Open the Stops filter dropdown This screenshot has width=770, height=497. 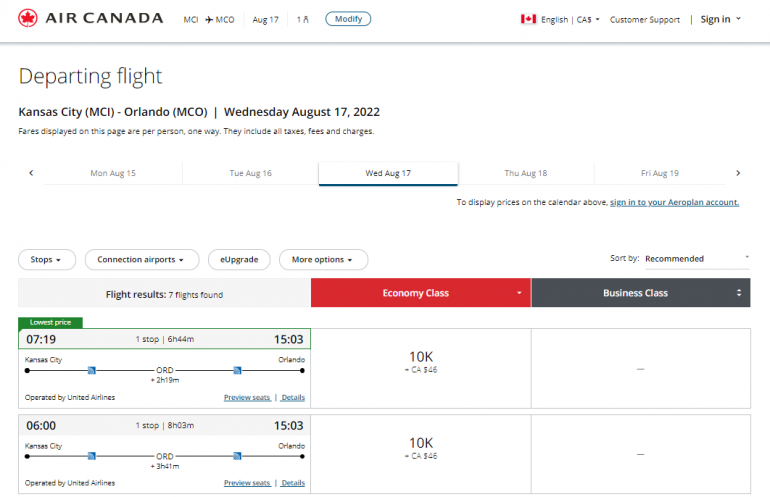point(47,260)
